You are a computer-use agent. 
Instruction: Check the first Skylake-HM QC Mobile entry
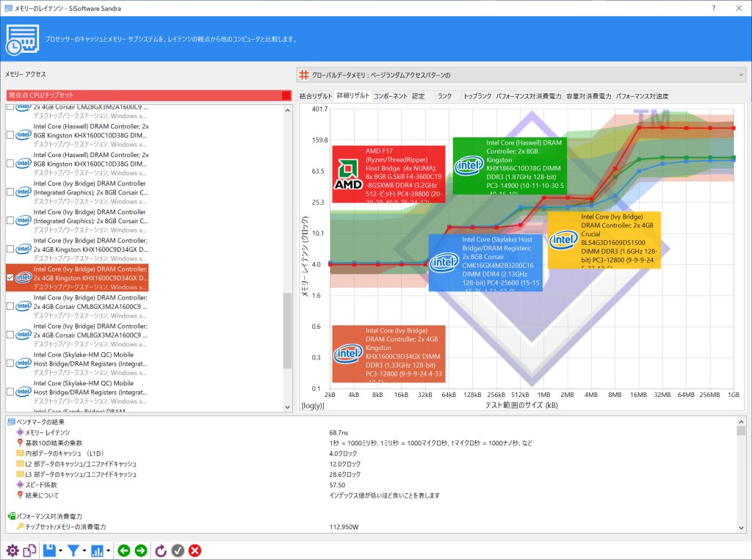pyautogui.click(x=10, y=363)
